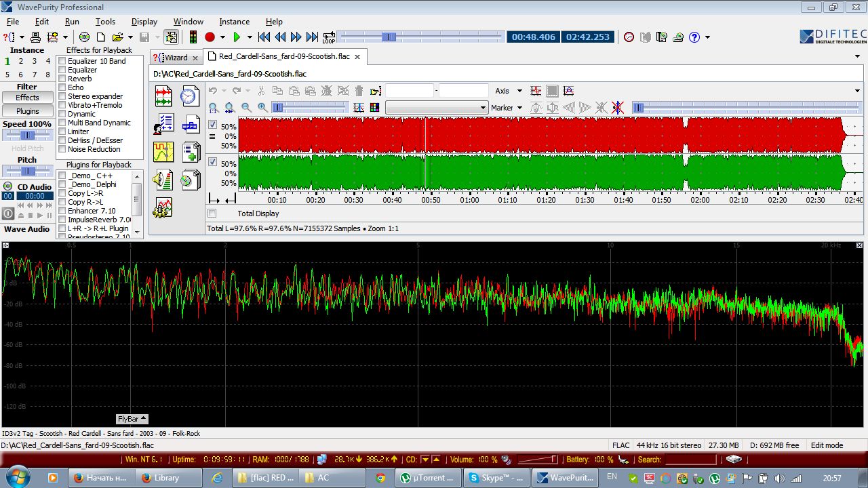
Task: Uncheck the red left channel checkbox
Action: click(x=213, y=125)
